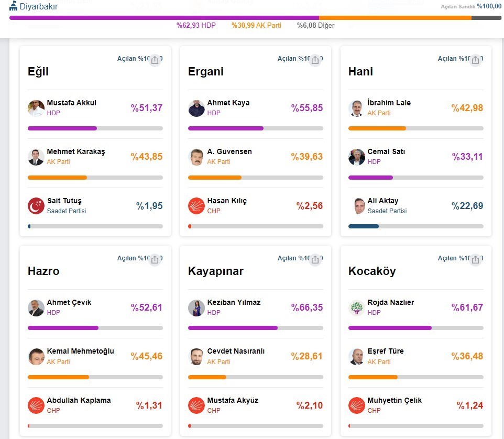
Task: Click the share icon on Kocaköy card
Action: [475, 260]
